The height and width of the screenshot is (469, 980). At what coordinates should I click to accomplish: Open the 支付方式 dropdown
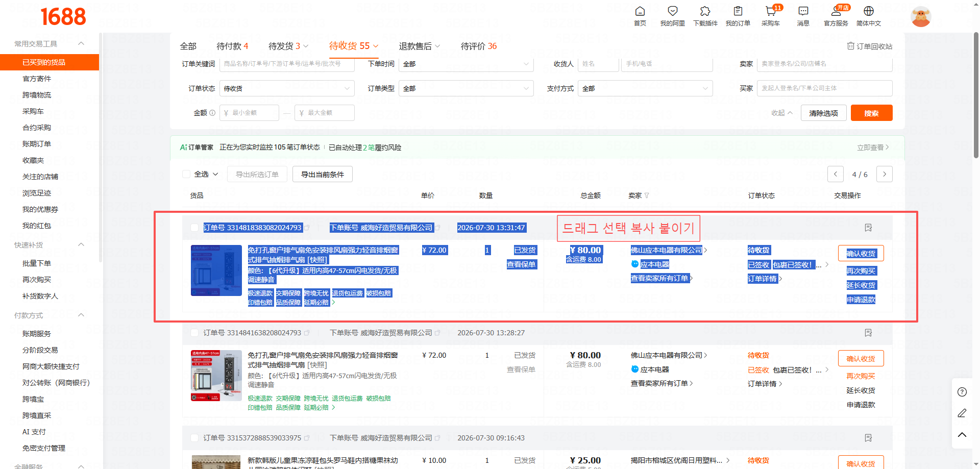(645, 88)
